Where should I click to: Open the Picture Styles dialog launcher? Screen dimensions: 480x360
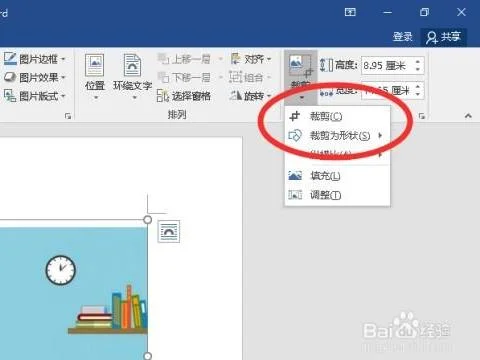click(68, 116)
